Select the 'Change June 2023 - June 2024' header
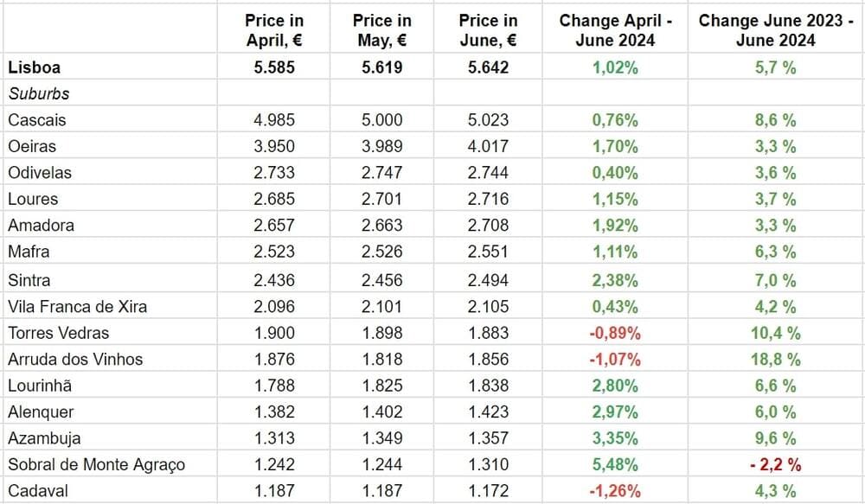865x504 pixels. coord(775,30)
